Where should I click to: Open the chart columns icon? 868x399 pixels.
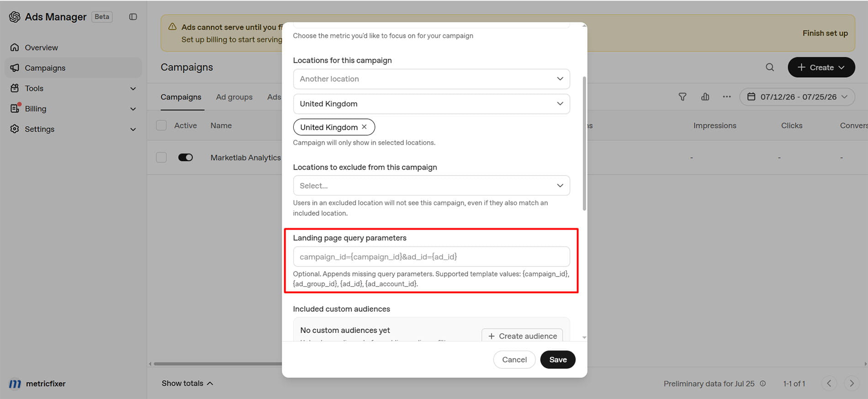[x=705, y=97]
